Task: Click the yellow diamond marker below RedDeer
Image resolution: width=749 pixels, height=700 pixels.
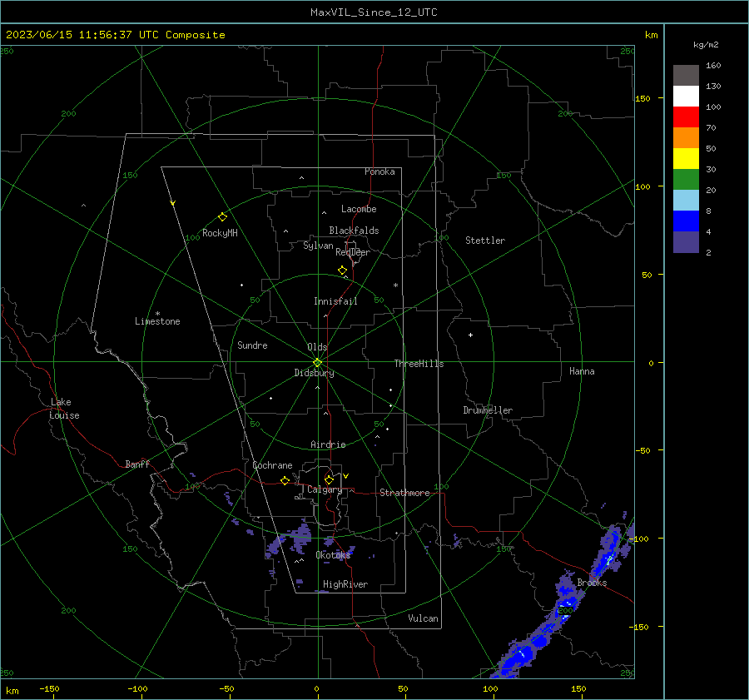Action: pos(343,271)
